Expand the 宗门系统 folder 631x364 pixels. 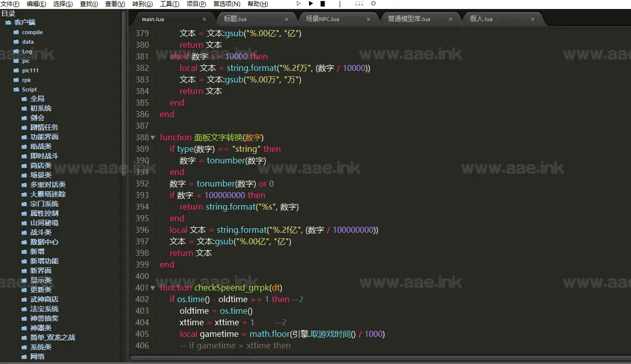(24, 204)
